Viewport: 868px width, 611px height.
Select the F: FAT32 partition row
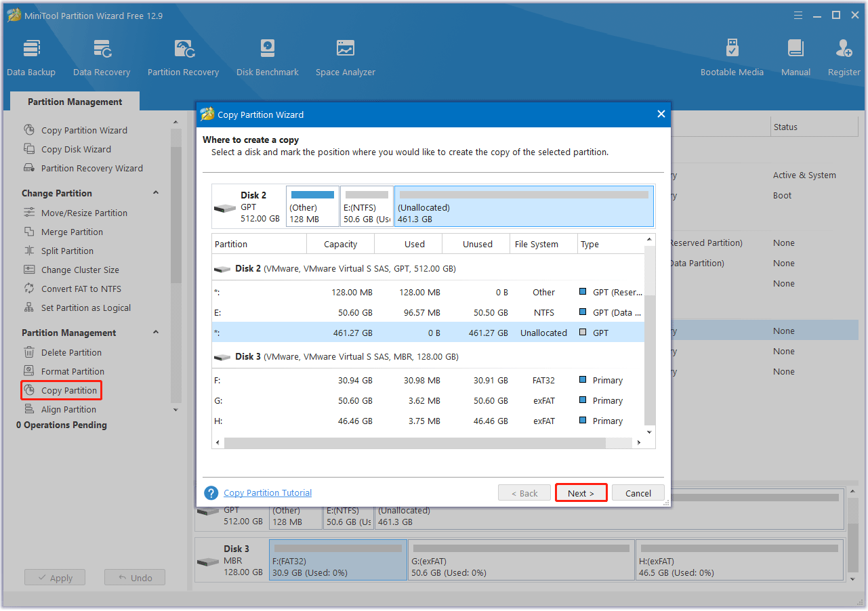428,380
